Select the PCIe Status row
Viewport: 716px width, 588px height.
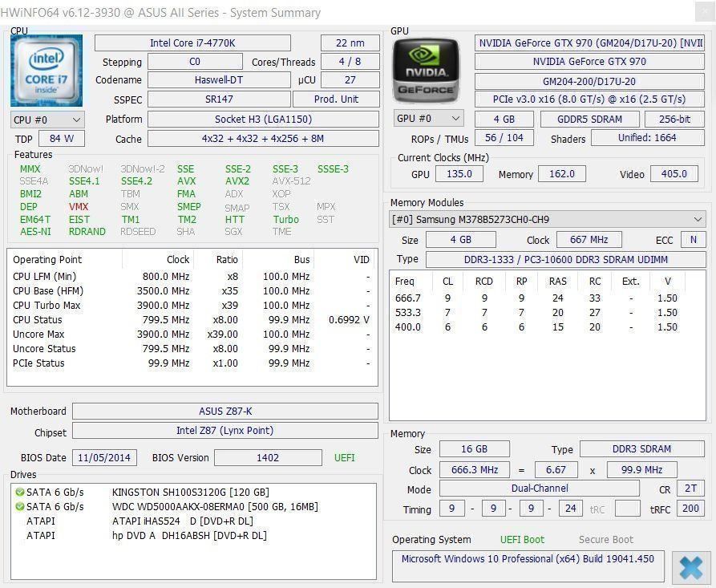point(192,363)
